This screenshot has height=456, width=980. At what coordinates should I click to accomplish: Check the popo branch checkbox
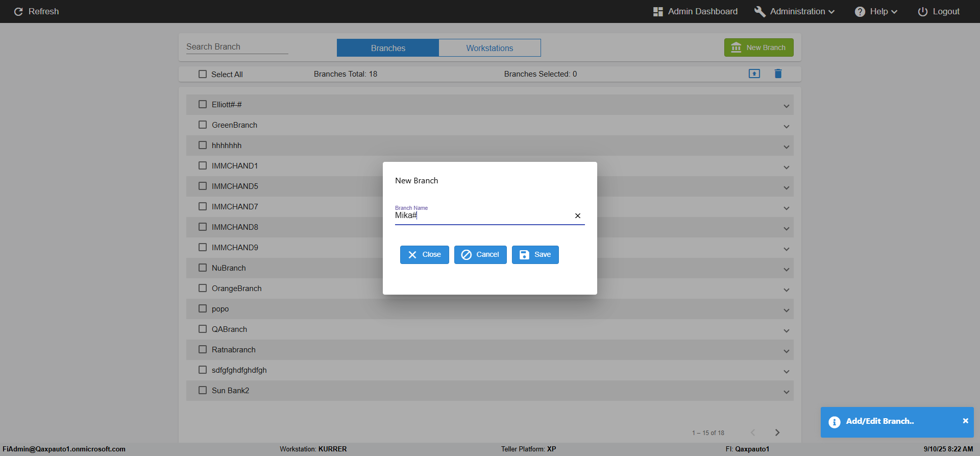point(203,308)
